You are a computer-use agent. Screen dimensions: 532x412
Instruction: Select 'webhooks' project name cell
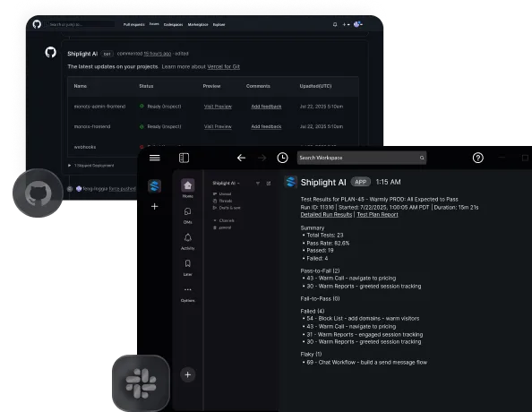click(85, 147)
